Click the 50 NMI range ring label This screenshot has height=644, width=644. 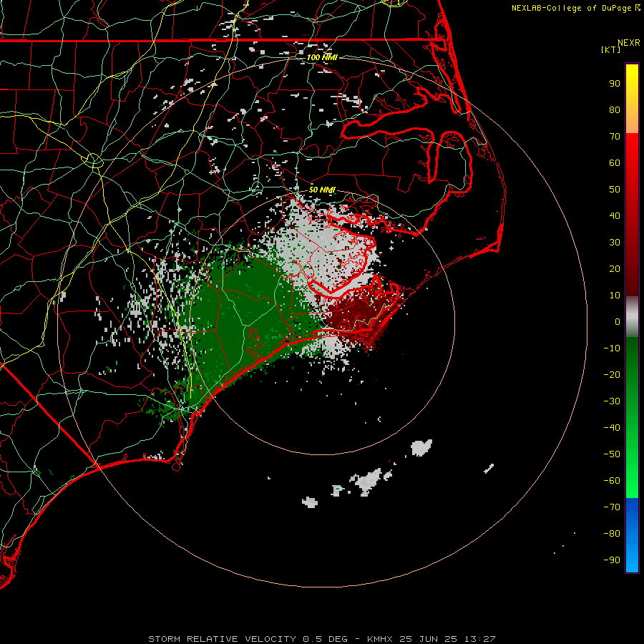tap(322, 190)
